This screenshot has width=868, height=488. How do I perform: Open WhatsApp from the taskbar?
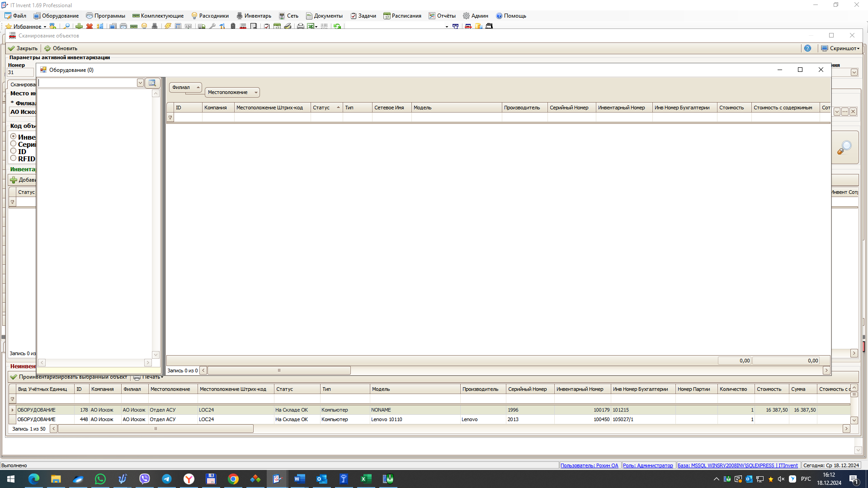(100, 479)
